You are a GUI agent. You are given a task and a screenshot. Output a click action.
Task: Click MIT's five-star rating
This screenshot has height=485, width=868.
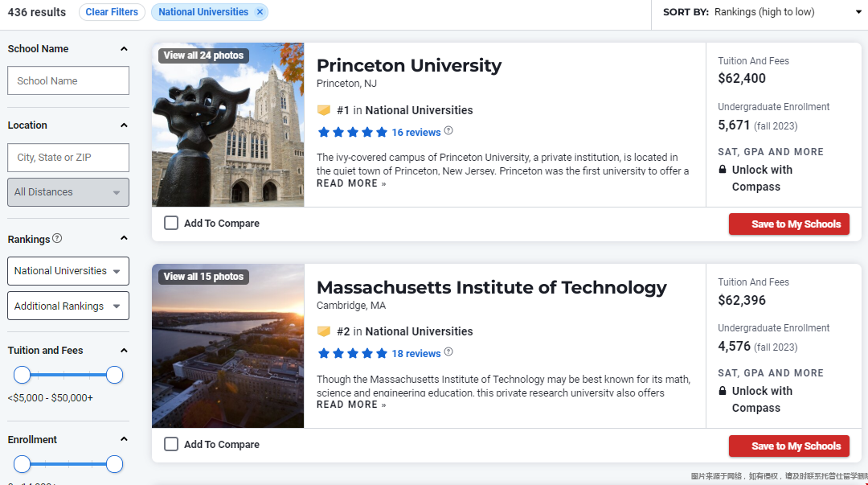(x=353, y=353)
